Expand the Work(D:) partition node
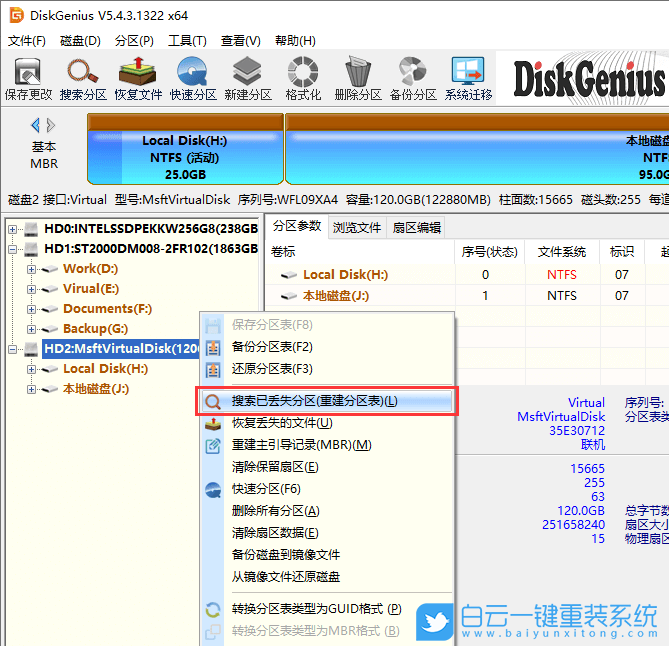Viewport: 669px width, 646px height. [x=31, y=269]
